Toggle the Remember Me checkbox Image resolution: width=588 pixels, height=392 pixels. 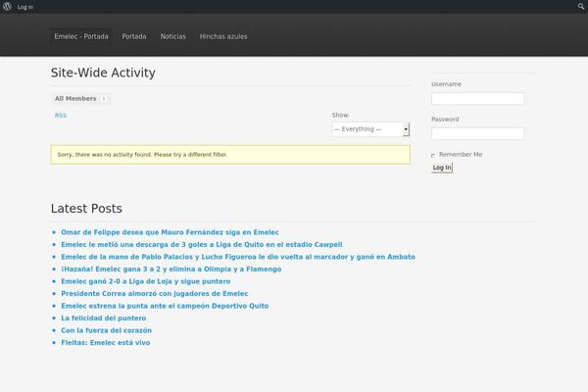[x=433, y=155]
